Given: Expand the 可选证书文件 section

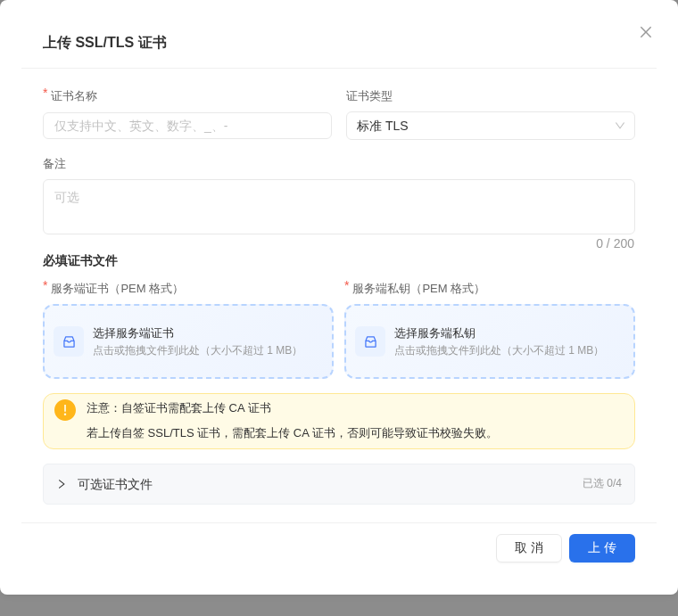Looking at the screenshot, I should tap(339, 484).
